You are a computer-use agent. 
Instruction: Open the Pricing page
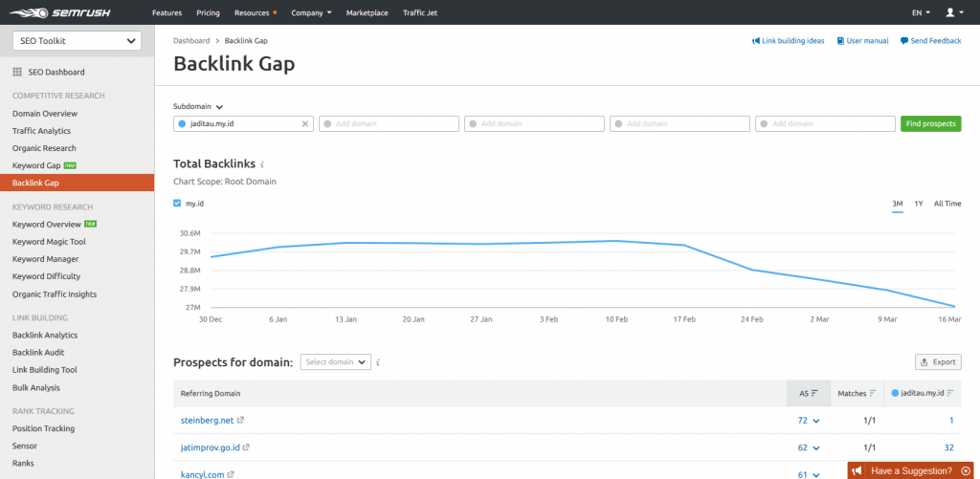(208, 12)
